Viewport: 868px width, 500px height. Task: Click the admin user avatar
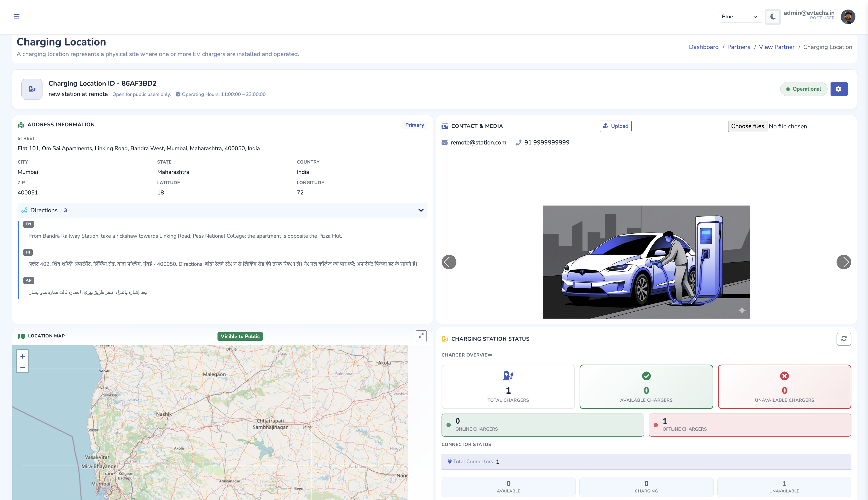pyautogui.click(x=848, y=17)
